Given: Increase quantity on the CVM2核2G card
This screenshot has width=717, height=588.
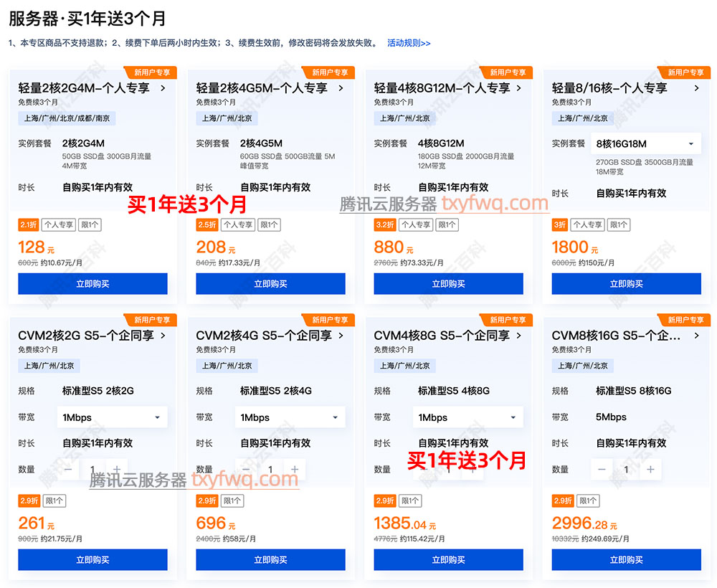Looking at the screenshot, I should [116, 469].
